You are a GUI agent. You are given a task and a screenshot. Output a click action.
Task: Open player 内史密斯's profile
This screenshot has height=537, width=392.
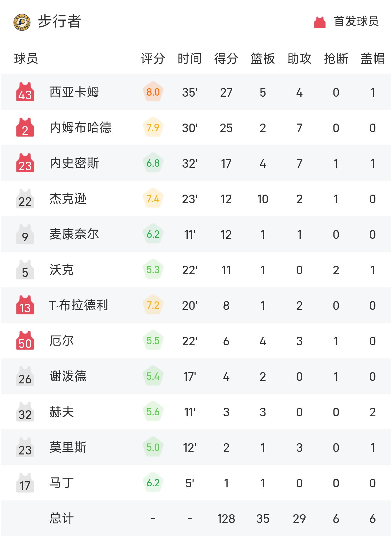click(x=74, y=163)
